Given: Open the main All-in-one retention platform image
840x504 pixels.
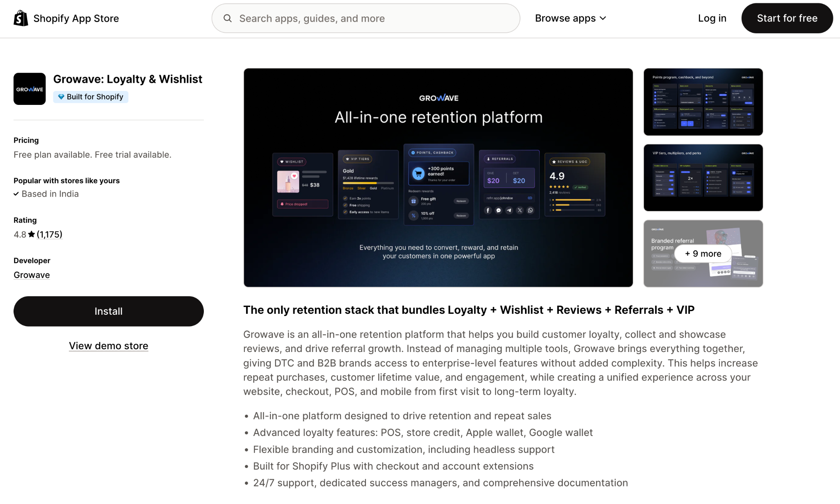Looking at the screenshot, I should 438,177.
